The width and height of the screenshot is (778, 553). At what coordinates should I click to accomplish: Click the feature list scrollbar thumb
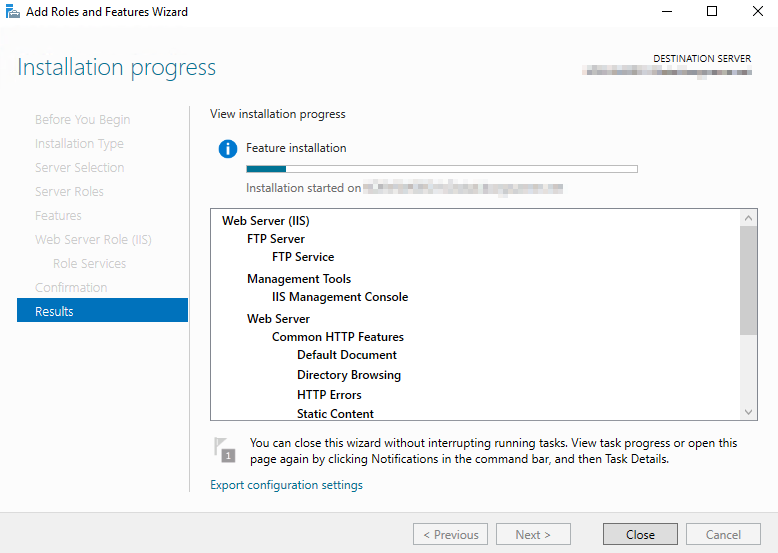click(748, 280)
